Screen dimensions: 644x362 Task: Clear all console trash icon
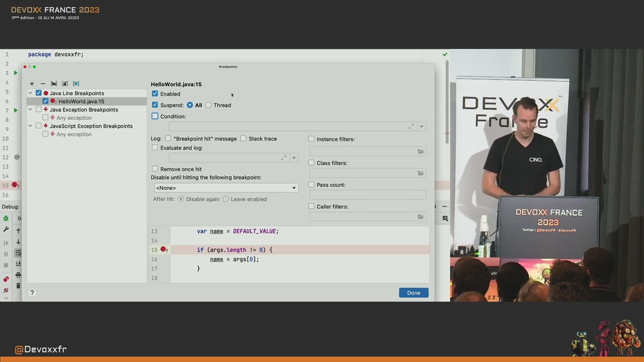pos(18,286)
